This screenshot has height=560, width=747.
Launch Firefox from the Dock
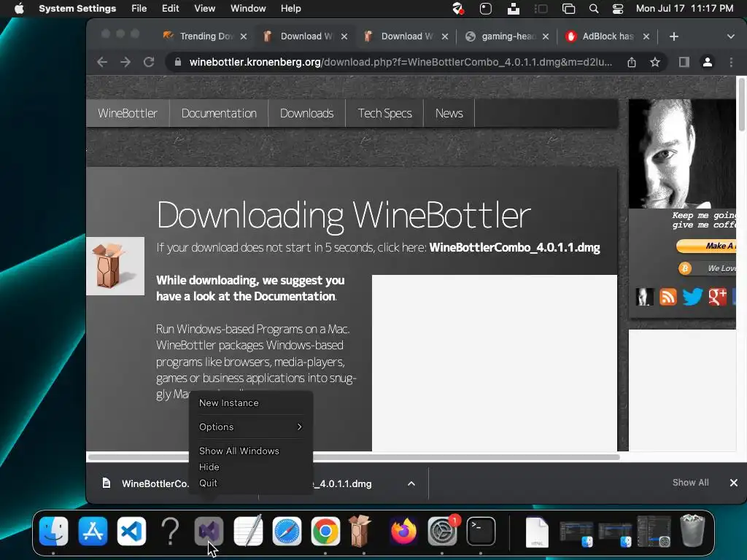pos(403,531)
